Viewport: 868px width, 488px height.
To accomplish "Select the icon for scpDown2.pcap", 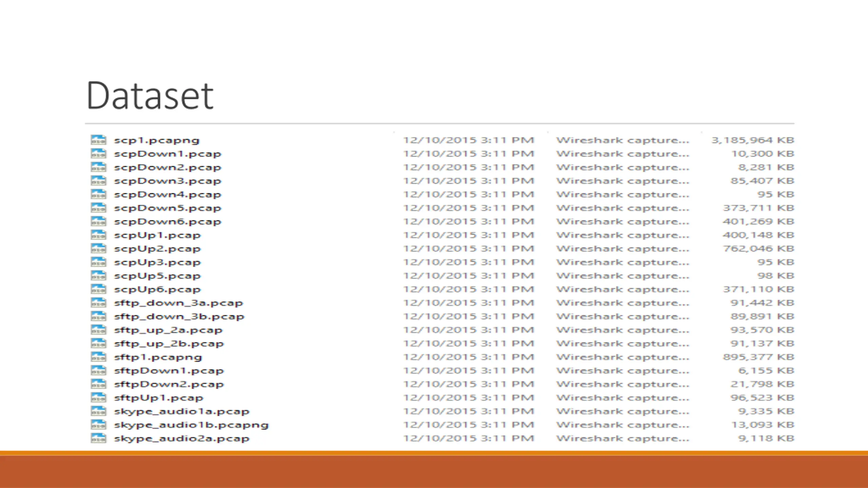I will (x=98, y=167).
